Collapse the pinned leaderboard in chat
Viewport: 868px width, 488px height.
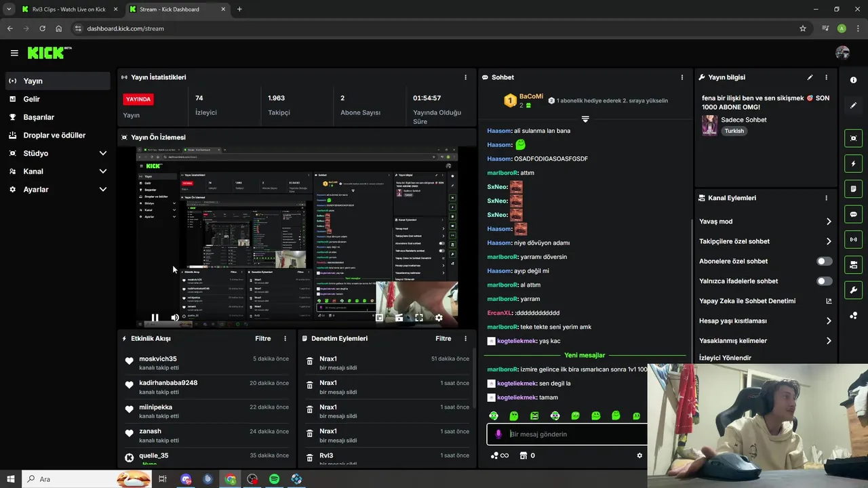coord(585,119)
